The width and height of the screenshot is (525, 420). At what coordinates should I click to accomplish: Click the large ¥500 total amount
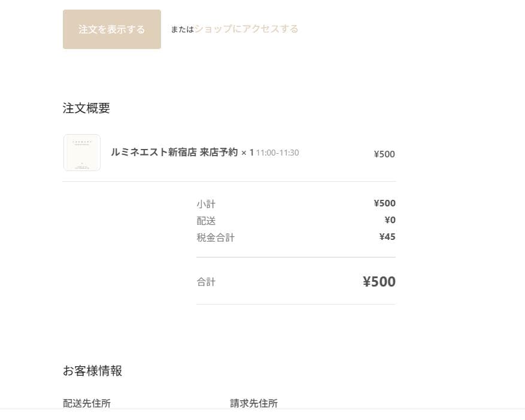point(379,282)
